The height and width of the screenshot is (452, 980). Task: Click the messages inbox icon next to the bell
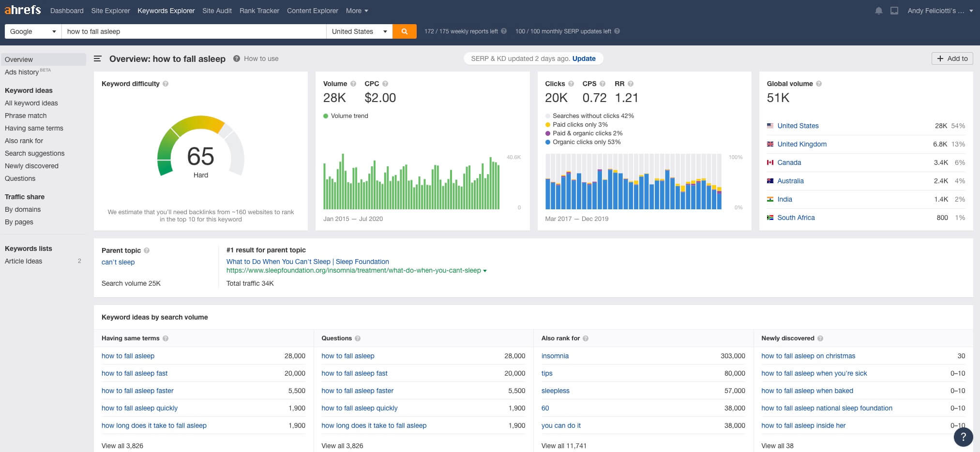tap(895, 10)
